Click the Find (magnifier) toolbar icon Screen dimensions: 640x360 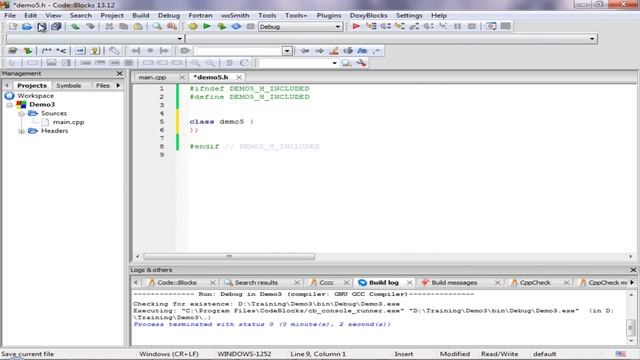tap(157, 27)
